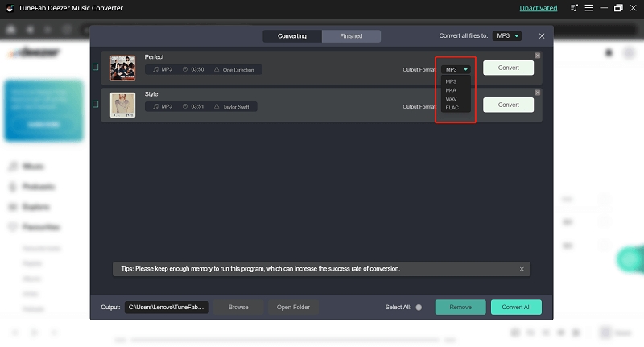Viewport: 644px width, 347px height.
Task: Close the converting dialog panel
Action: tap(541, 36)
